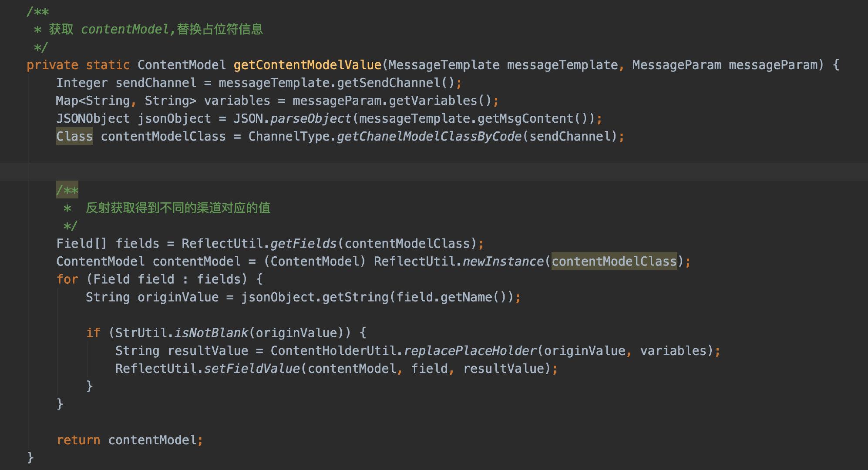Click the for keyword of the loop
868x470 pixels.
[67, 279]
